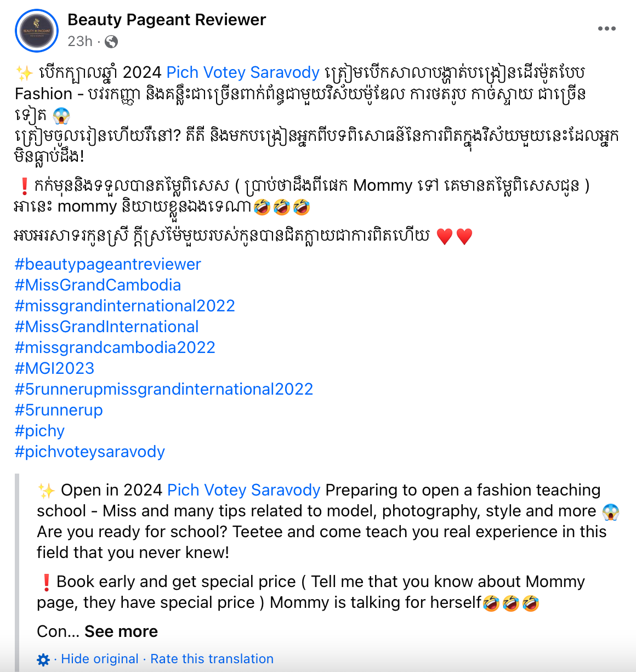The width and height of the screenshot is (636, 672).
Task: Open #MissGrandInternational hashtag
Action: [107, 327]
